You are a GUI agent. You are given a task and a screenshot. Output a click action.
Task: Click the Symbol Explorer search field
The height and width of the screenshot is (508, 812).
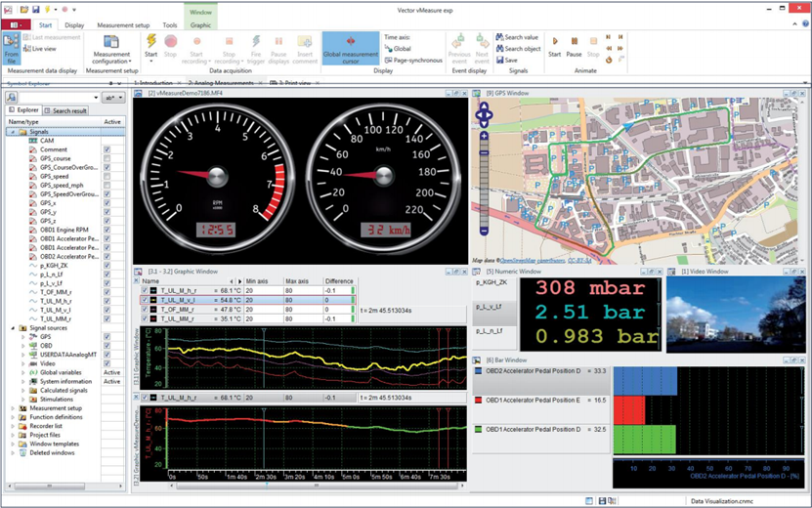click(x=59, y=98)
